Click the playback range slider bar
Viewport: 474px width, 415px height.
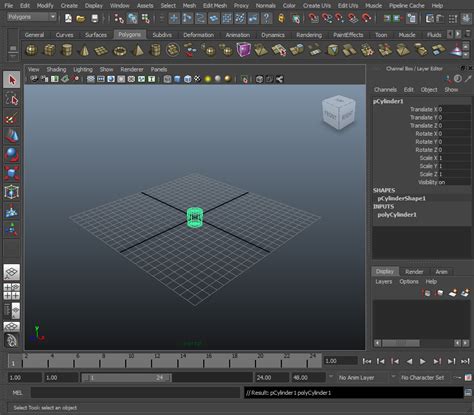pos(126,378)
